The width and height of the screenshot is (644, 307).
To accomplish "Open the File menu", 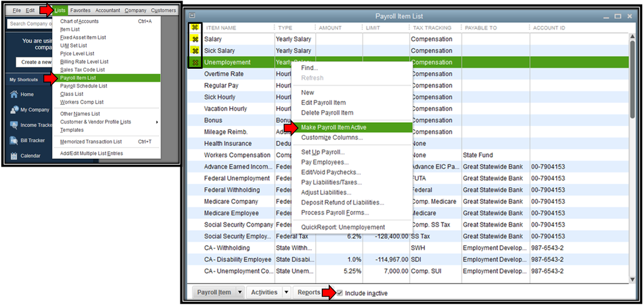I will coord(16,10).
